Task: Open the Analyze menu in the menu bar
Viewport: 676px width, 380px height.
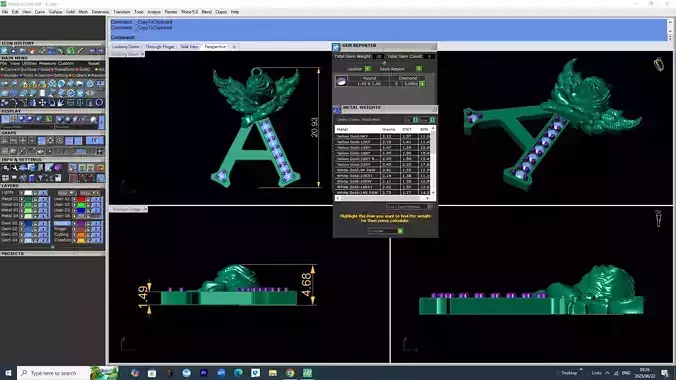Action: pyautogui.click(x=154, y=12)
